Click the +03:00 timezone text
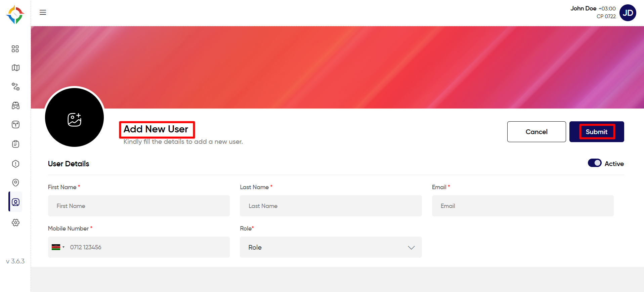 point(607,9)
